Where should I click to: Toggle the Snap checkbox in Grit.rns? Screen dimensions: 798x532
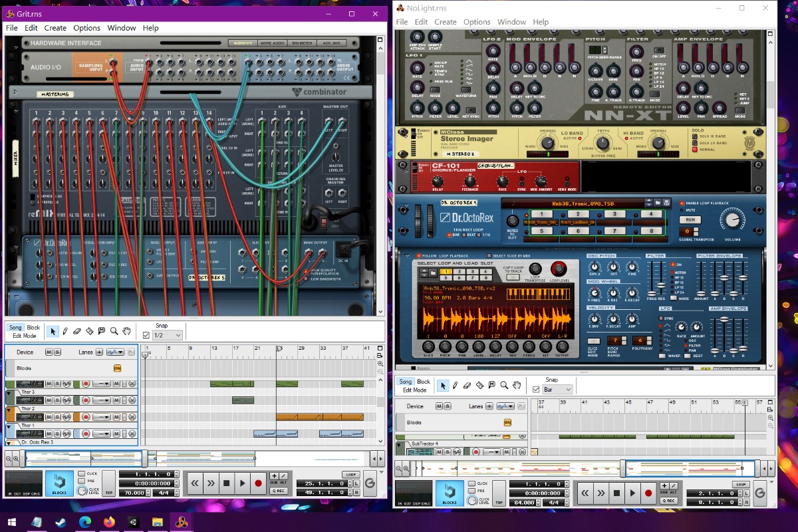click(x=146, y=335)
